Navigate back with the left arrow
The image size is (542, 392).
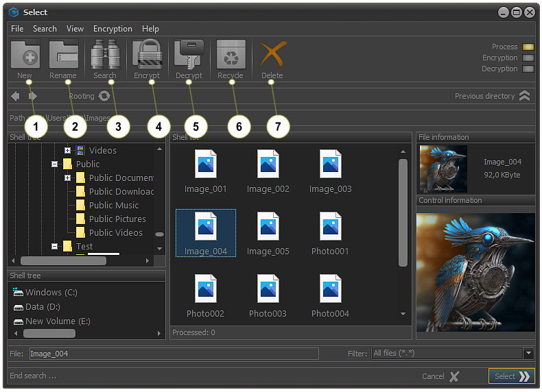pos(15,96)
